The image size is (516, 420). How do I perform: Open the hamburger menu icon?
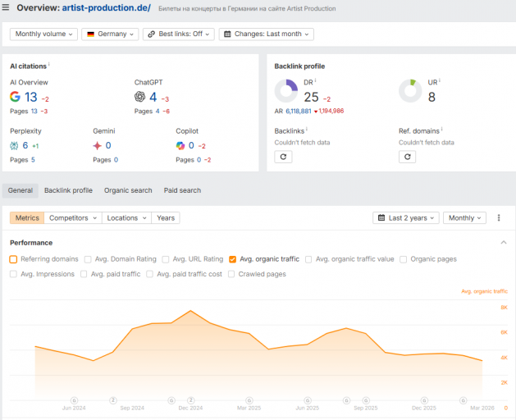[6, 7]
